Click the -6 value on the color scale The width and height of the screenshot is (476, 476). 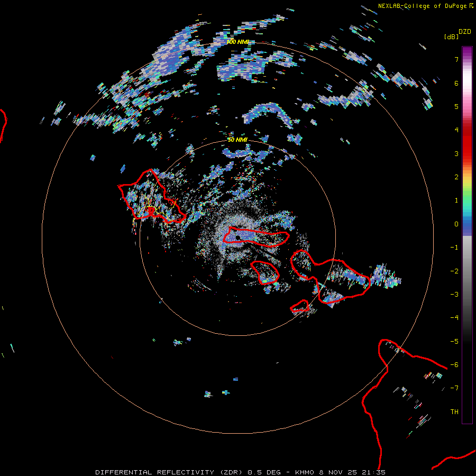[454, 364]
